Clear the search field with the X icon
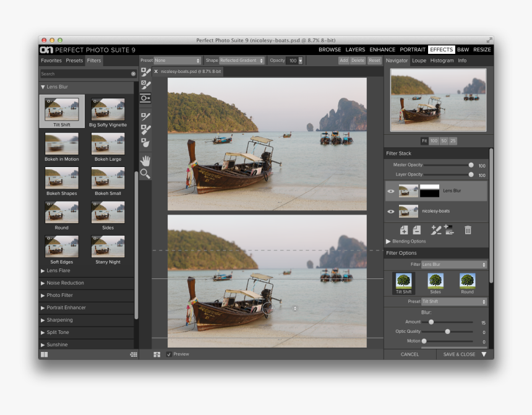This screenshot has height=415, width=532. (x=133, y=74)
